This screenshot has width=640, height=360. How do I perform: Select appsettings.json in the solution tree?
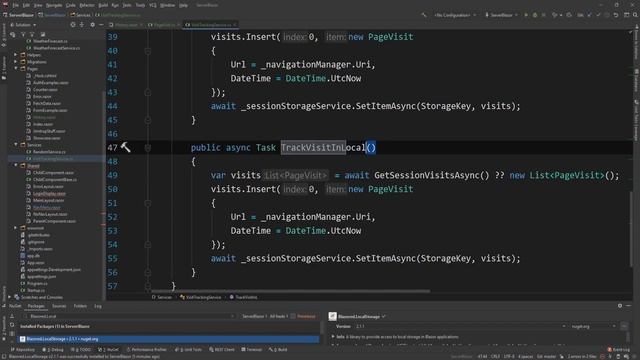click(x=41, y=276)
